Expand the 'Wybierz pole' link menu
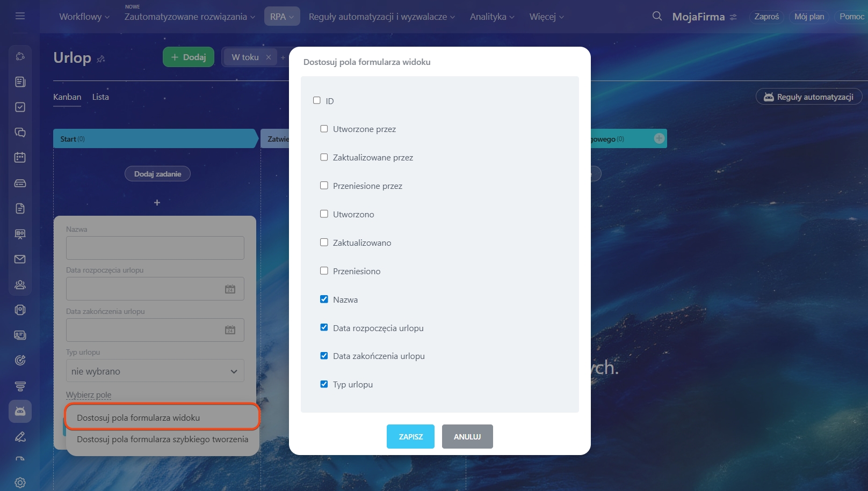 click(89, 395)
